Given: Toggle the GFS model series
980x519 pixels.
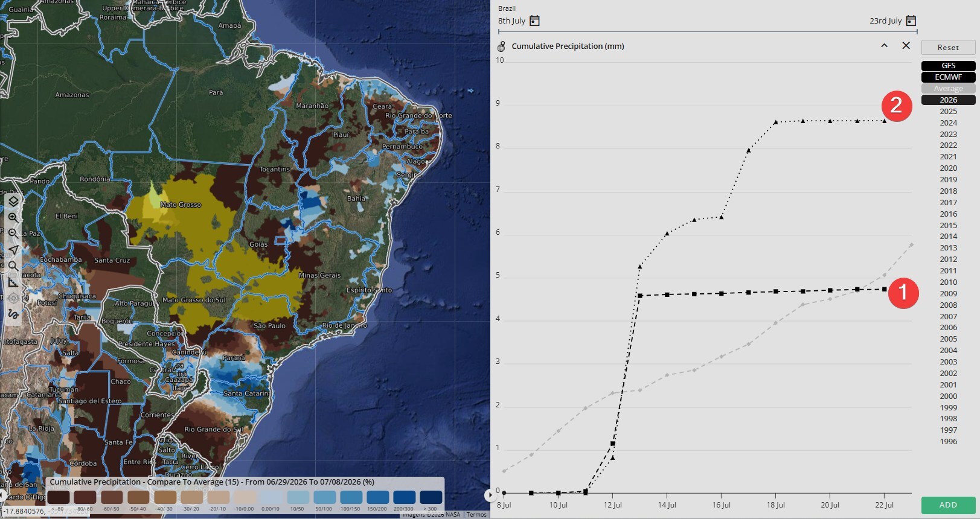Looking at the screenshot, I should 948,66.
